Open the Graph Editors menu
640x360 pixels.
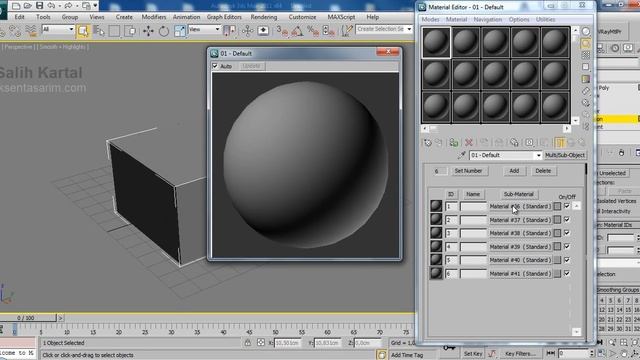(224, 17)
